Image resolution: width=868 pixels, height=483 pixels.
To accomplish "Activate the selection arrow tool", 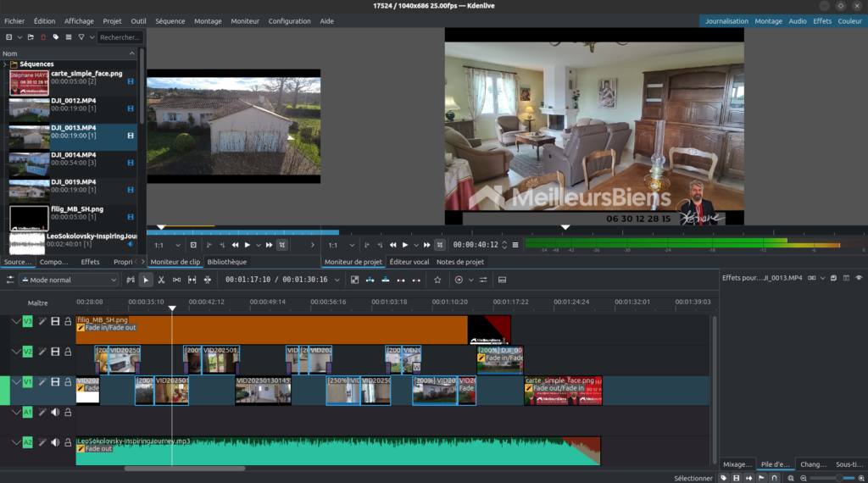I will pos(146,280).
